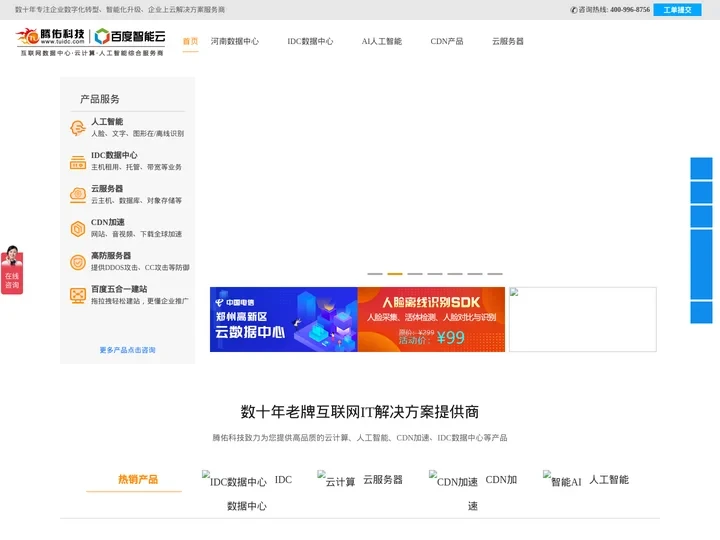Click the 数十年老牌互联网IT解决方案提供商 heading

[360, 412]
